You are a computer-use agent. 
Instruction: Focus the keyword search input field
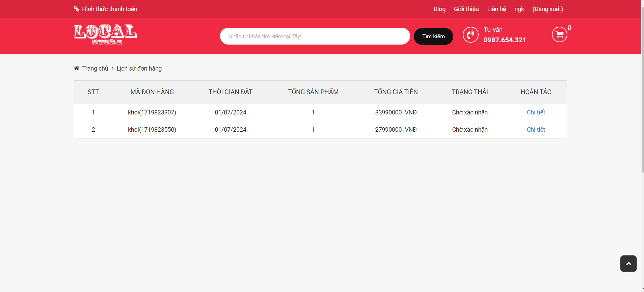tap(315, 36)
